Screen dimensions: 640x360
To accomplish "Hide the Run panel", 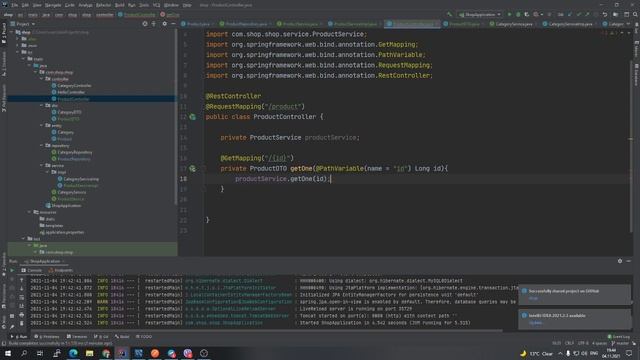I will (x=629, y=261).
